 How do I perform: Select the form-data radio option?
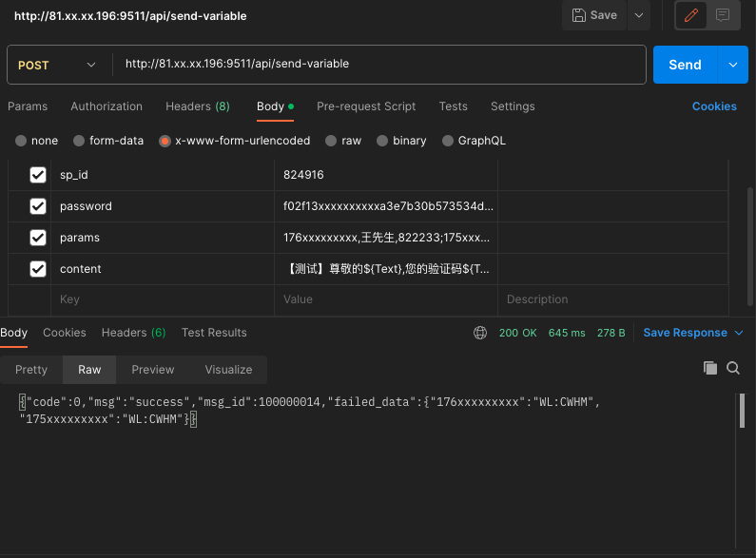click(x=79, y=141)
